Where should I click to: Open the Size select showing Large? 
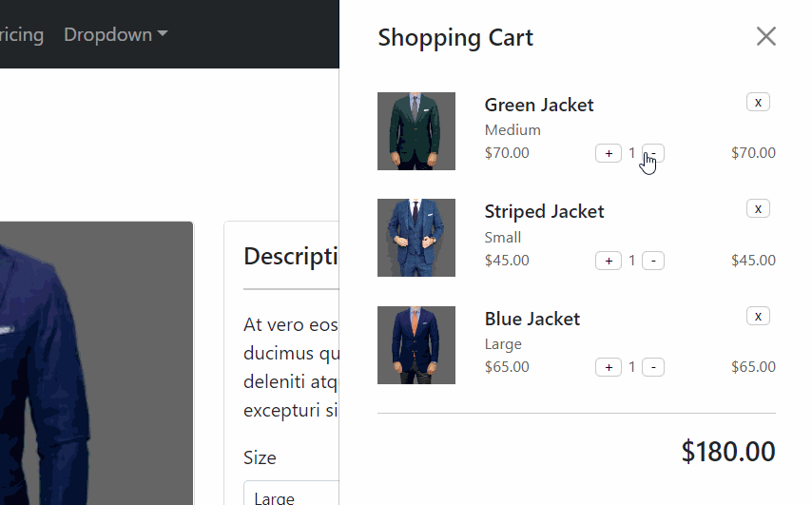pyautogui.click(x=291, y=493)
